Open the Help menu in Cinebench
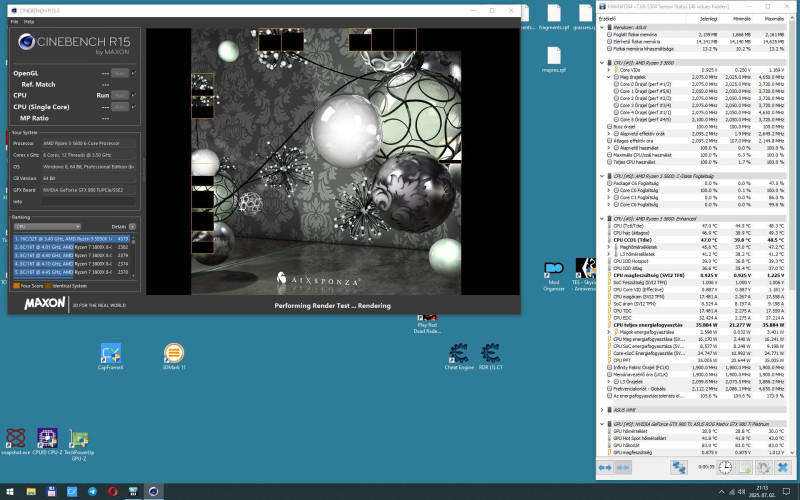 (29, 22)
